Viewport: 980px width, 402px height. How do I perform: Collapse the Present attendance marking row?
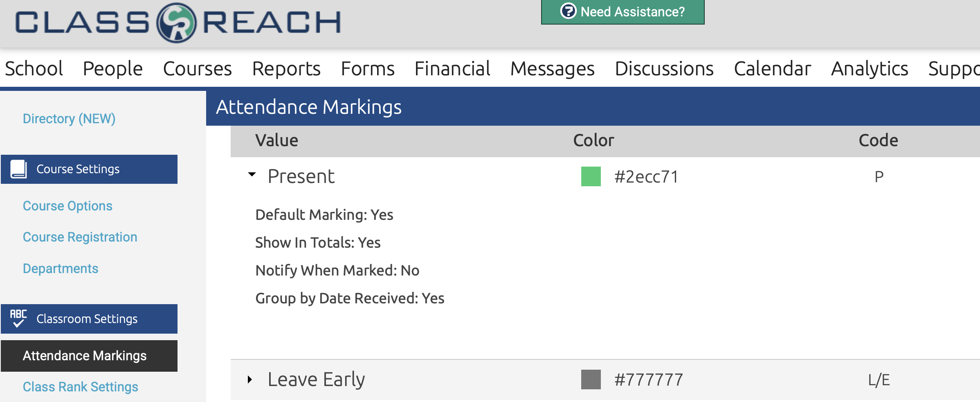point(252,175)
